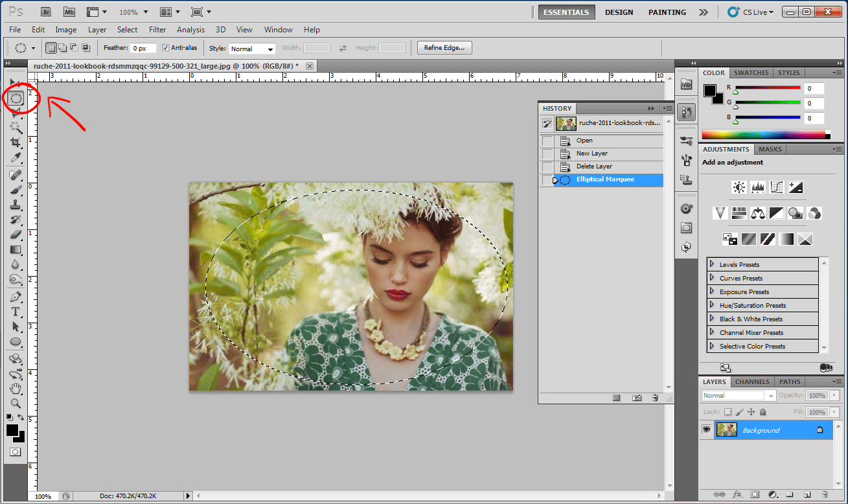Select the Zoom tool
This screenshot has width=848, height=504.
[x=15, y=402]
